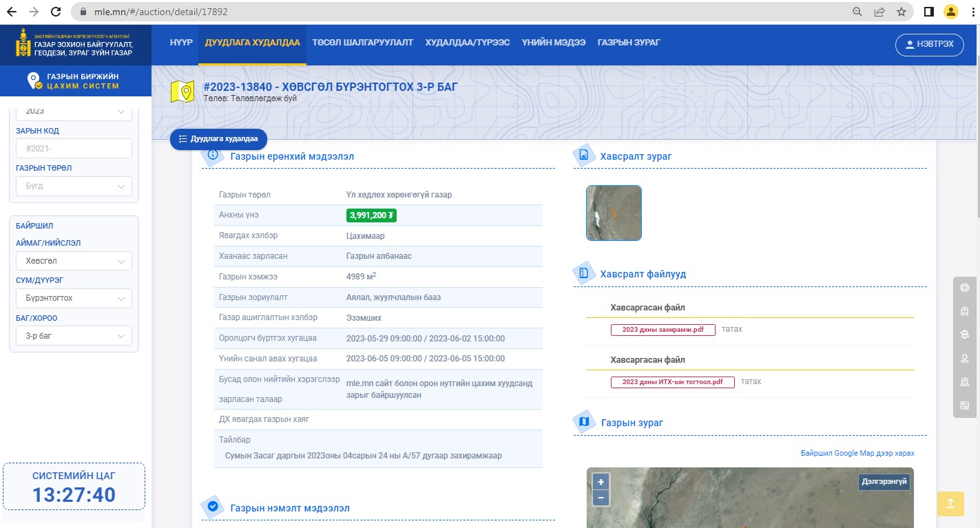Click the yellow map icon beside the auction title

click(x=183, y=92)
